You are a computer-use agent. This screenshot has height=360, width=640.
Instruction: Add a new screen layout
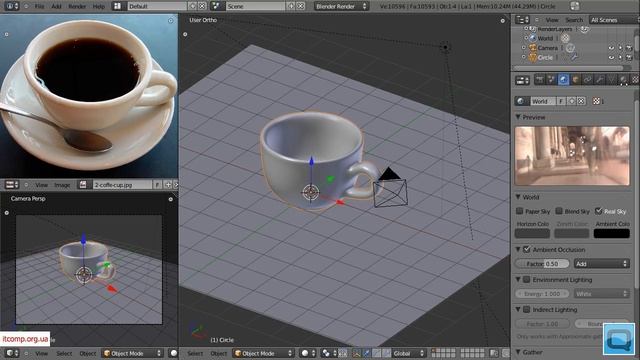[x=193, y=6]
